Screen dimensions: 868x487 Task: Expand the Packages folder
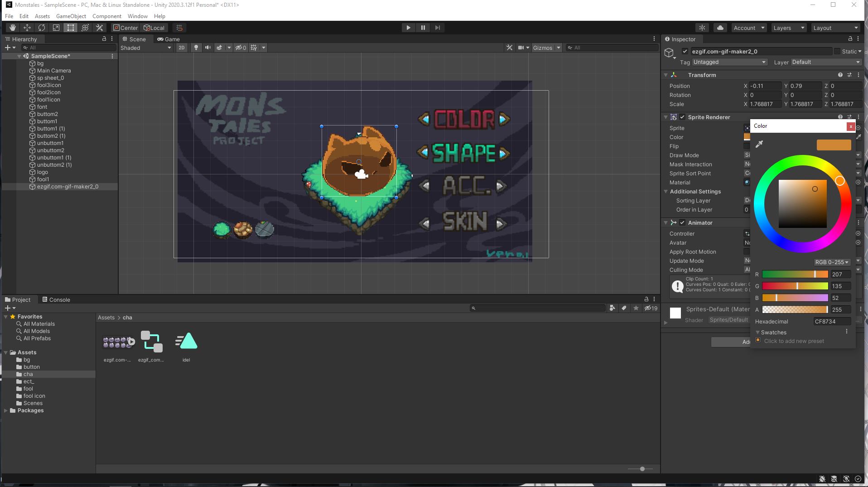(6, 410)
